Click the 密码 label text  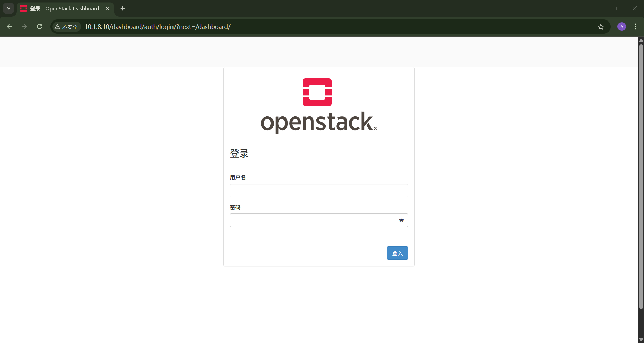(x=235, y=207)
